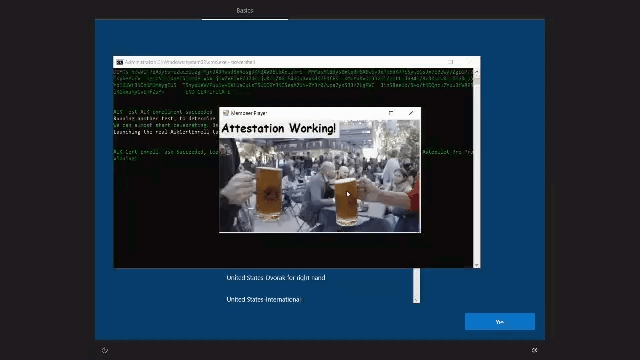Click the volume icon at bottom right
Screen dimensions: 640x360
click(534, 350)
